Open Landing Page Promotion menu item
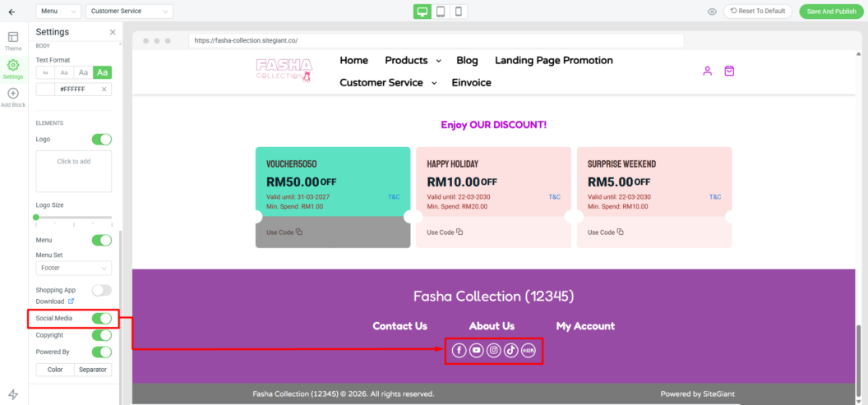The width and height of the screenshot is (868, 405). pos(554,60)
